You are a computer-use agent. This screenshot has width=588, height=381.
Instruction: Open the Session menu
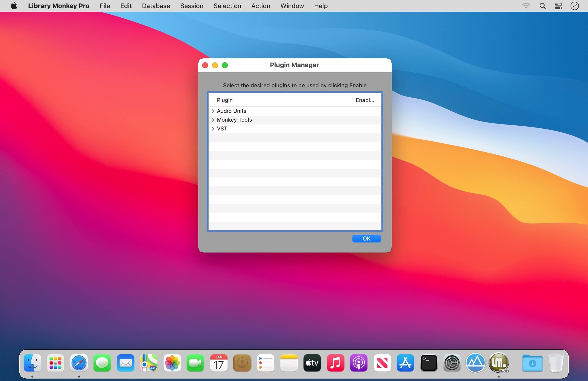point(191,6)
